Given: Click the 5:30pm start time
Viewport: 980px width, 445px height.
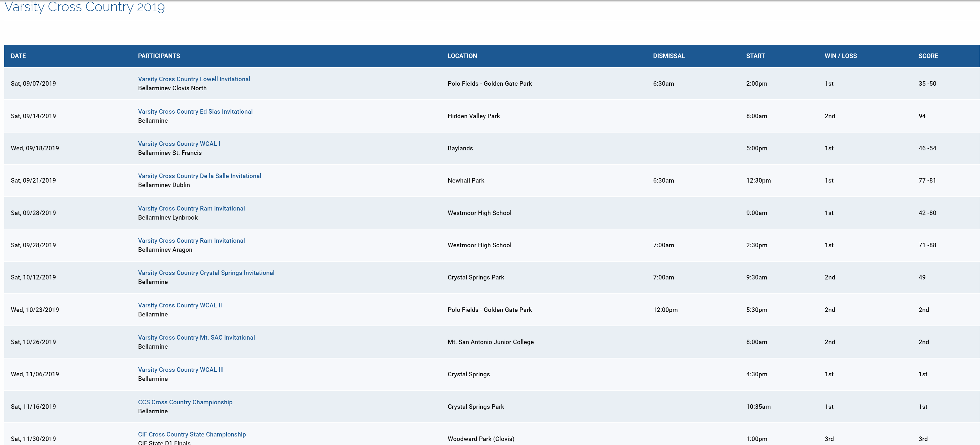Looking at the screenshot, I should click(757, 310).
